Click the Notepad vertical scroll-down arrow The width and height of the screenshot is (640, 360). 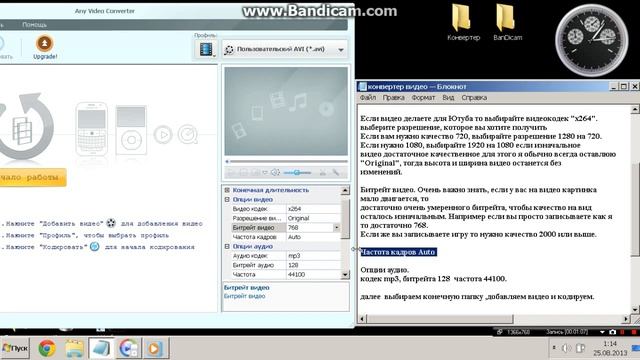point(635,309)
